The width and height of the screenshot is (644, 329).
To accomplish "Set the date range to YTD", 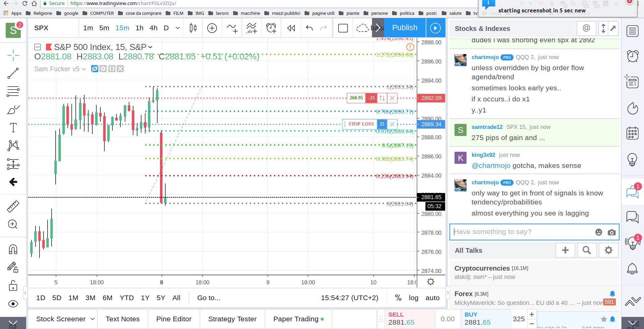I will [127, 298].
